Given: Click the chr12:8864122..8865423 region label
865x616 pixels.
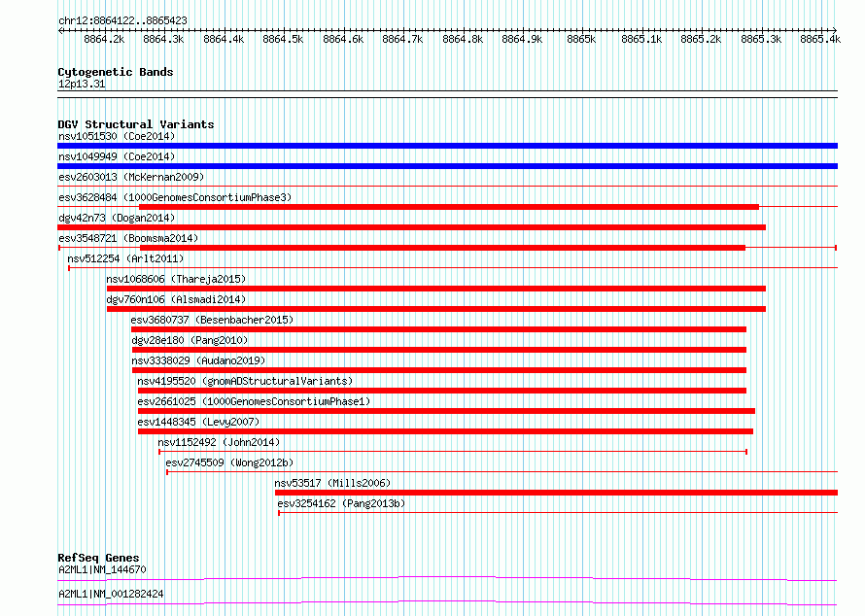Looking at the screenshot, I should (122, 21).
